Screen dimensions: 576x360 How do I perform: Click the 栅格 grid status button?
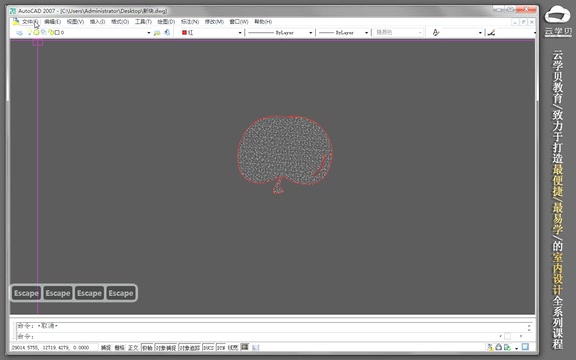tap(119, 347)
